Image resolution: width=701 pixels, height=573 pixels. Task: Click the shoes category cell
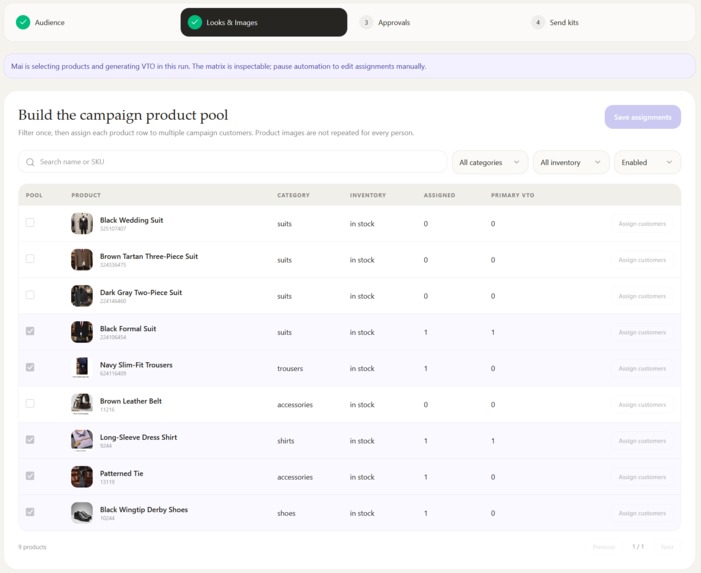tap(286, 513)
